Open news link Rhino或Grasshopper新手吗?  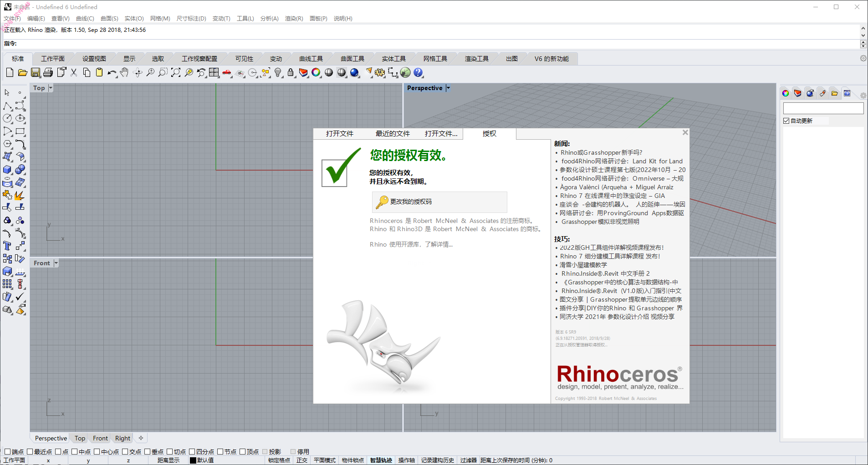(601, 152)
